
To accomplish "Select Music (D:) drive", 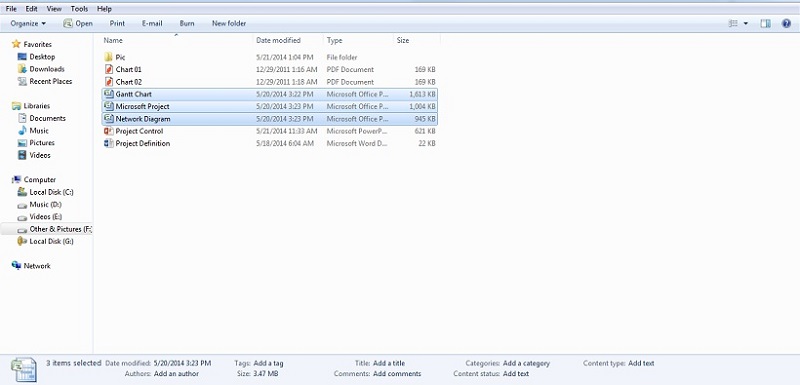I will [46, 204].
